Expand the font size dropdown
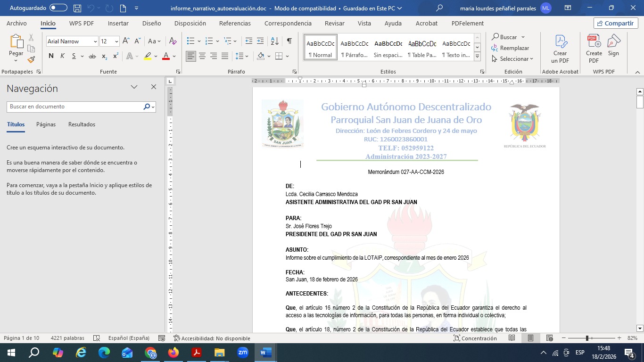 click(x=116, y=41)
